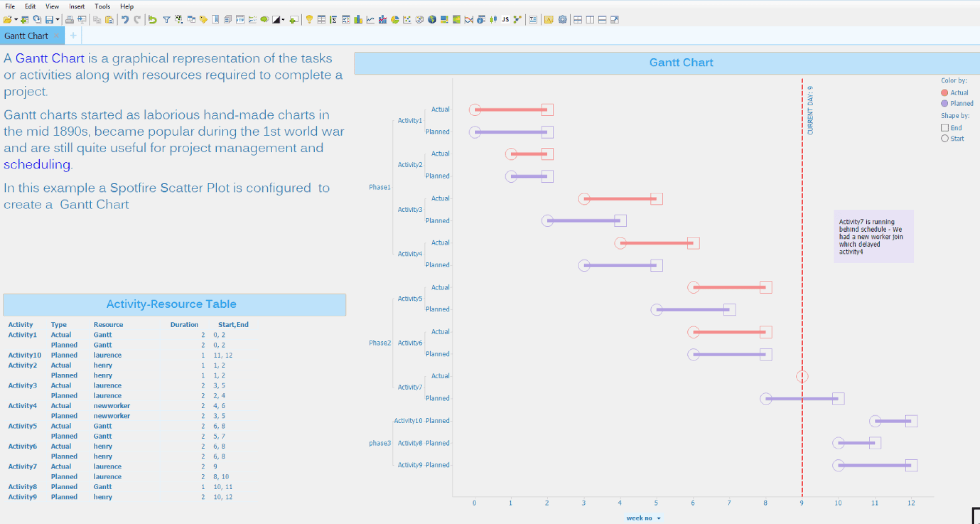
Task: Expand the Open file dropdown arrow
Action: tap(15, 20)
